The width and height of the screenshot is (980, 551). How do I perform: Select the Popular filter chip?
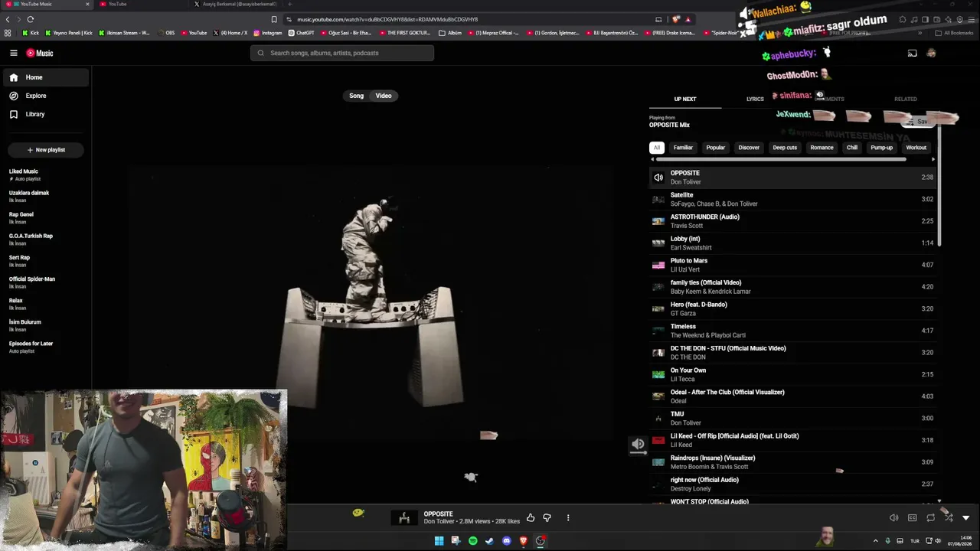tap(716, 148)
